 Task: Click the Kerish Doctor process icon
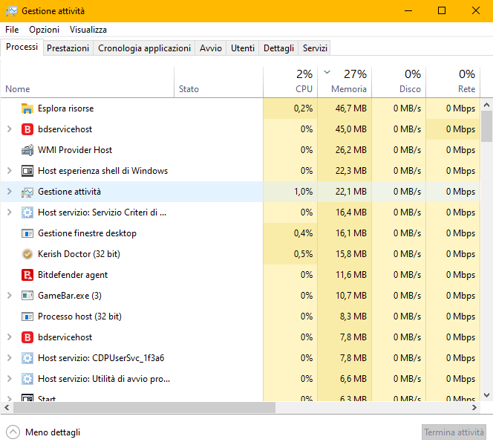(27, 254)
